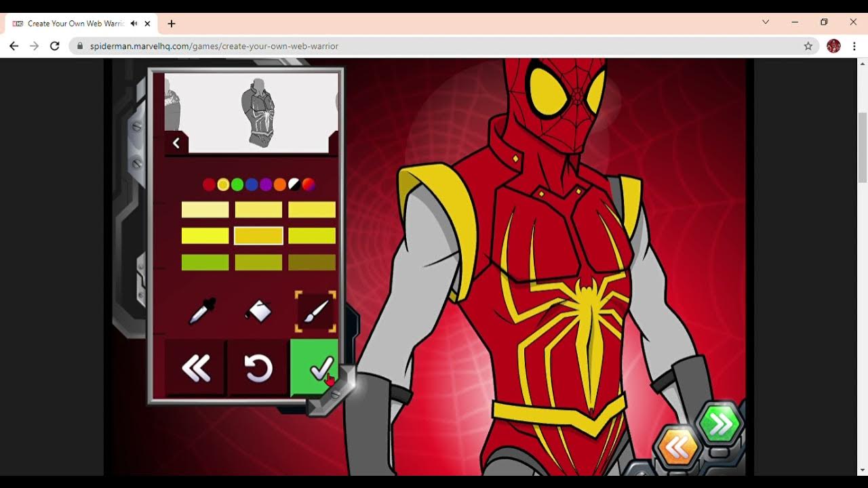The image size is (868, 488).
Task: View site information lock icon
Action: point(80,46)
